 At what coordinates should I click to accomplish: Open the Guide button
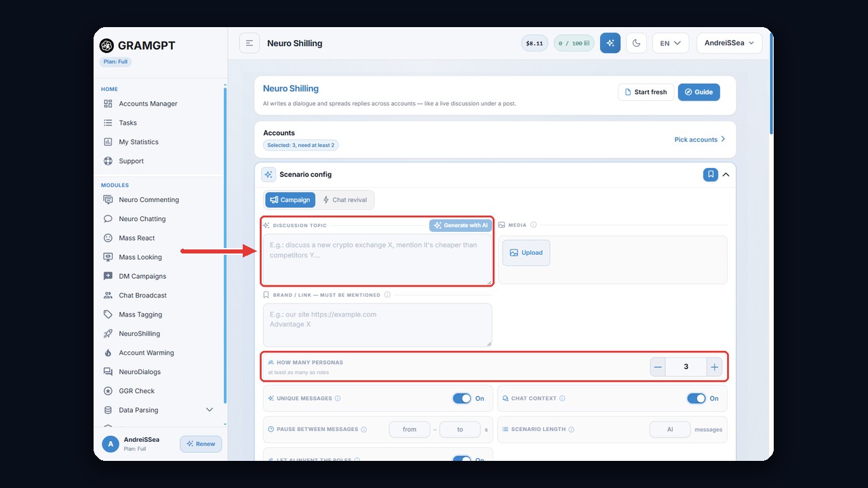point(699,92)
